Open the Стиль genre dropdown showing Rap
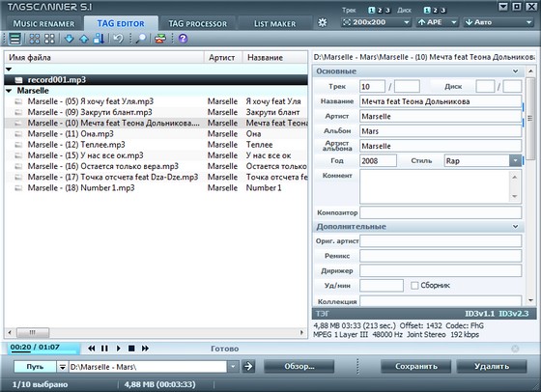 click(515, 160)
